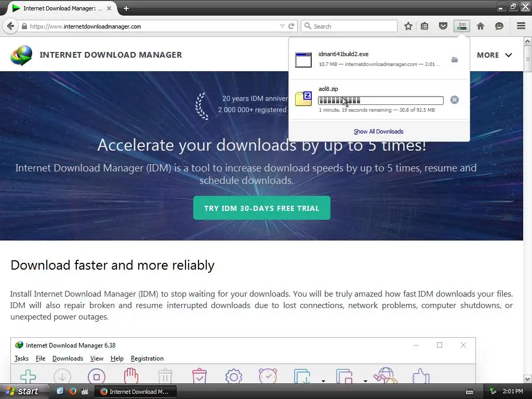Close the Internet Download Manager tab
This screenshot has width=532, height=399.
[x=109, y=8]
